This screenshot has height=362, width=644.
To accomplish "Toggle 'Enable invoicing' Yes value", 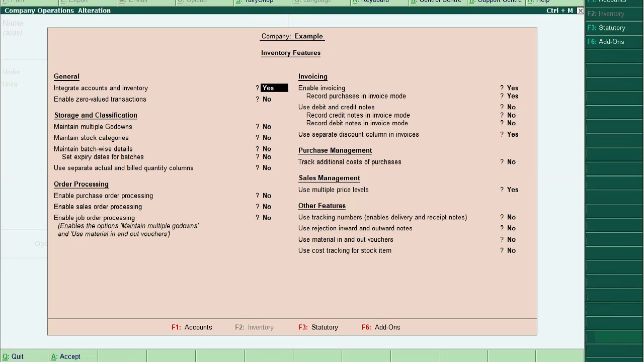I will (512, 88).
